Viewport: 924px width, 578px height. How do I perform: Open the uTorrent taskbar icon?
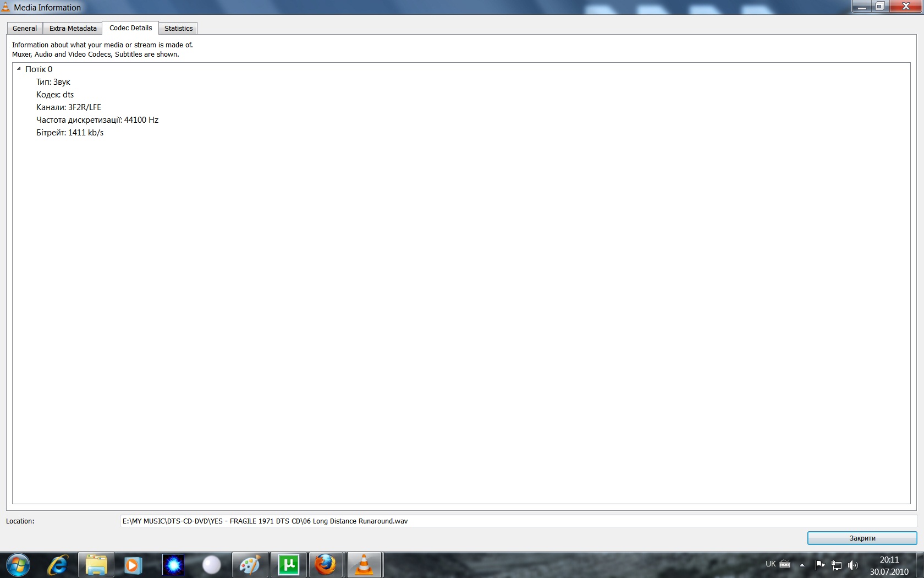[x=288, y=565]
